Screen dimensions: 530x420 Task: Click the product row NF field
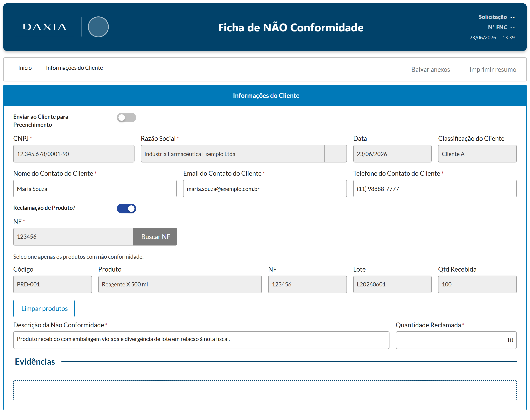pyautogui.click(x=307, y=284)
